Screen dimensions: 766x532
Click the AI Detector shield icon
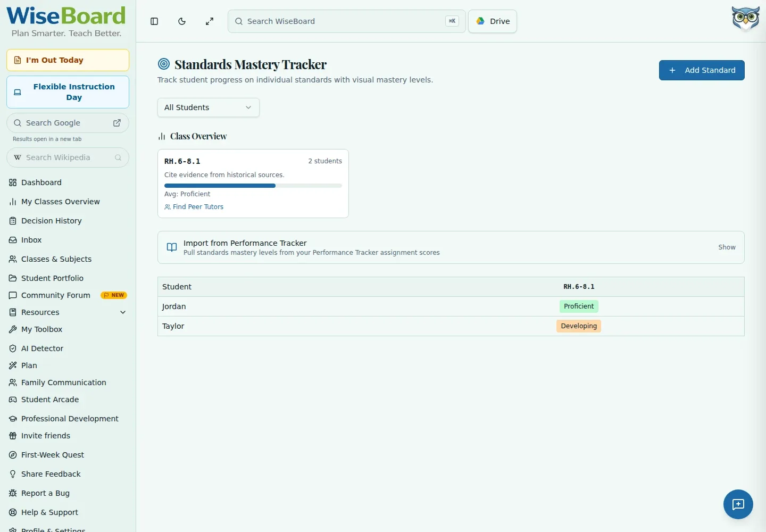click(x=13, y=348)
